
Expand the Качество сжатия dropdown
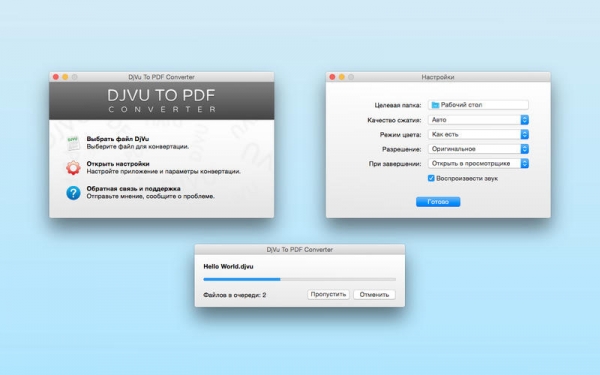coord(478,120)
